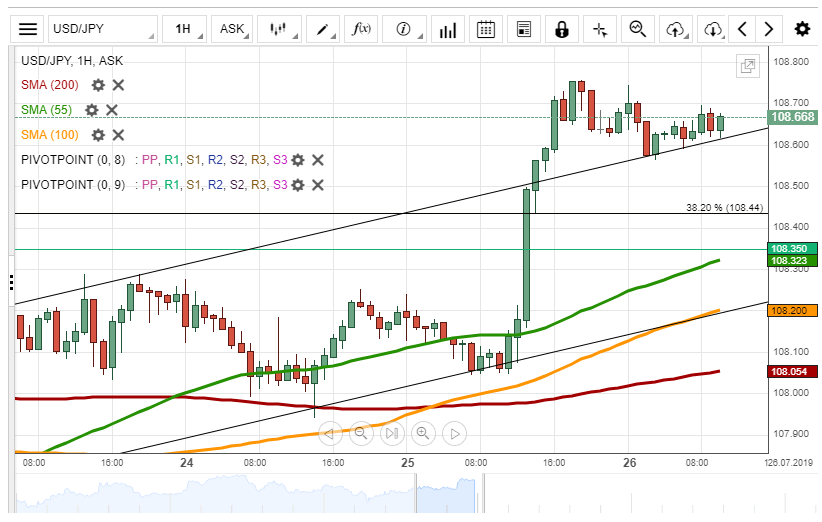Viewport: 822px width, 522px height.
Task: Click the cloud download icon
Action: click(714, 29)
